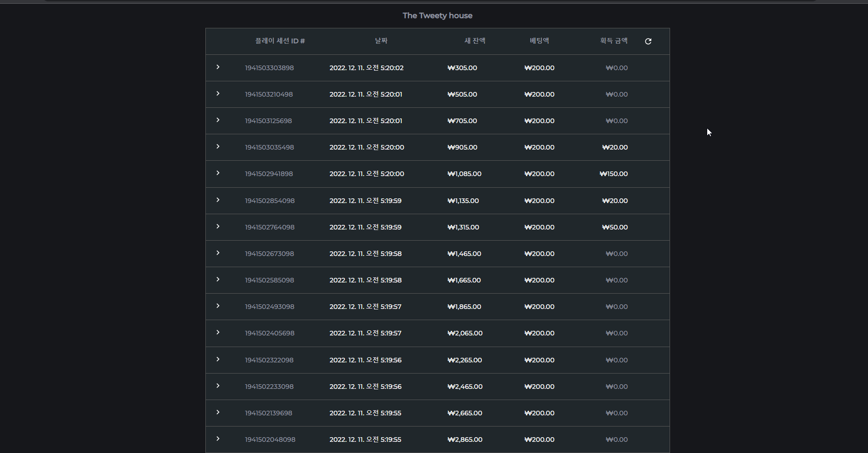Expand row for session 1941502048098
This screenshot has height=453, width=868.
(x=218, y=439)
